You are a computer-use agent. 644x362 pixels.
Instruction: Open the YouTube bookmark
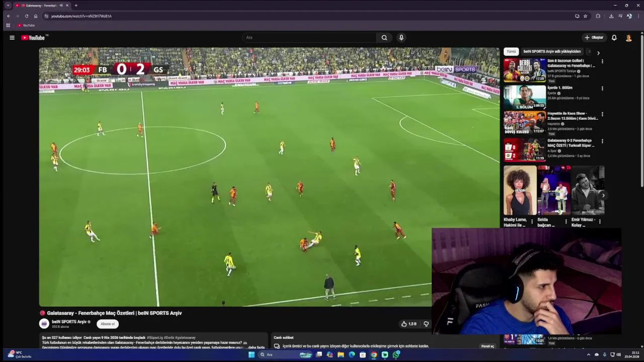26,25
